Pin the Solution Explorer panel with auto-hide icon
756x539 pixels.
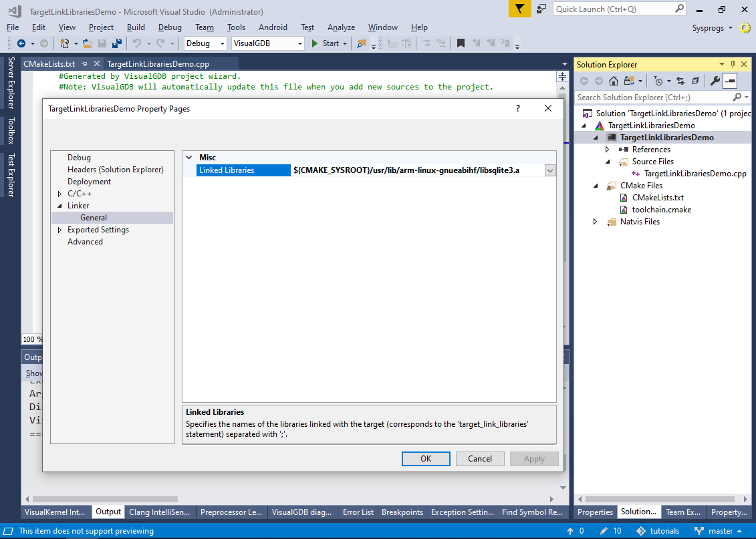point(733,64)
